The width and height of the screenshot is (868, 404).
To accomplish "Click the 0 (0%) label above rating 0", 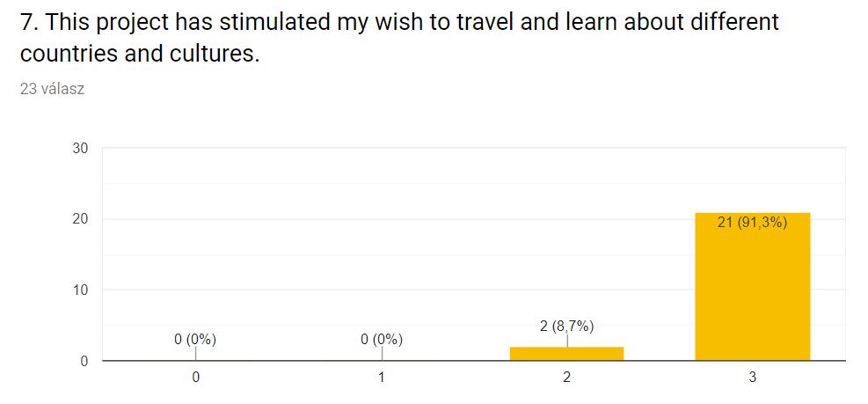I will [x=195, y=339].
